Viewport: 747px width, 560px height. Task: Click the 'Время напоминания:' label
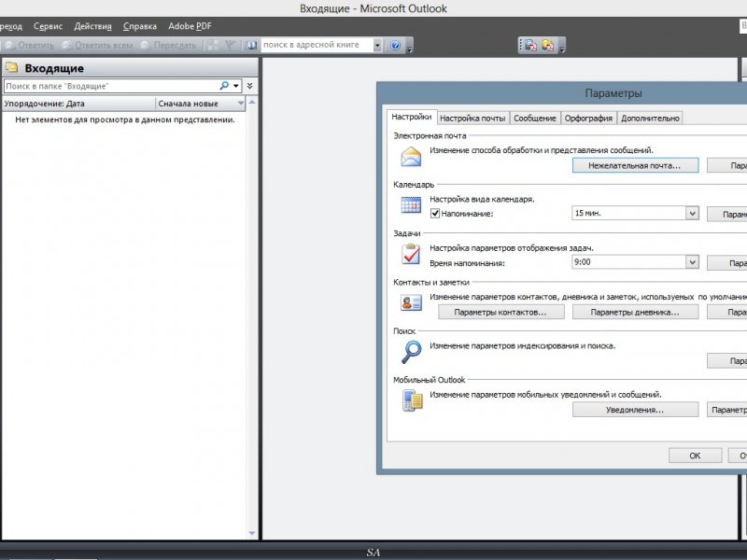tap(467, 263)
